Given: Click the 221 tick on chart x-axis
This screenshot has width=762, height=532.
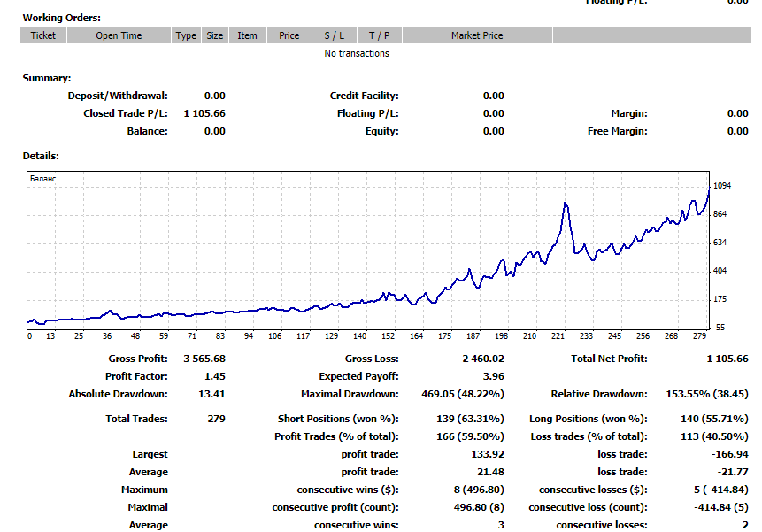Looking at the screenshot, I should coord(558,335).
